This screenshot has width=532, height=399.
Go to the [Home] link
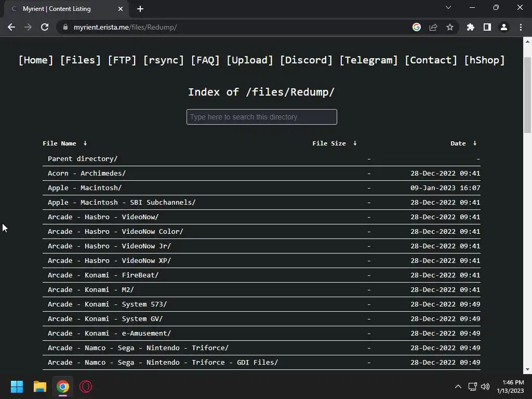tap(36, 60)
